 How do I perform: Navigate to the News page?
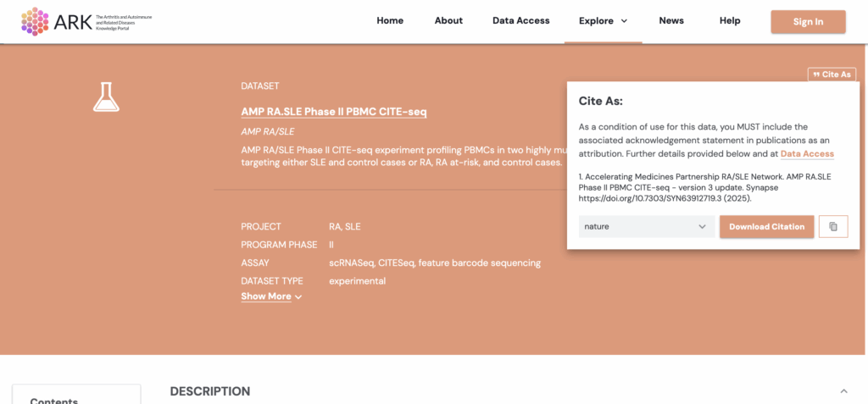pyautogui.click(x=670, y=21)
